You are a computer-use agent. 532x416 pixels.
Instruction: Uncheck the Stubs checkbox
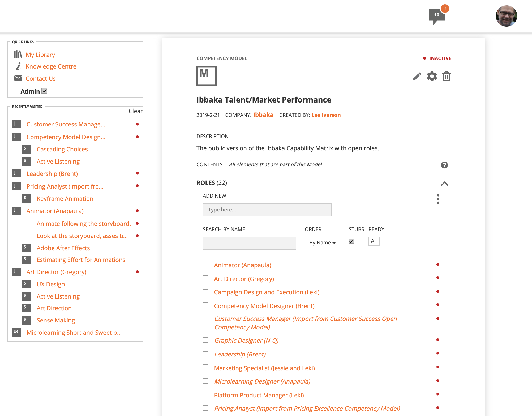point(351,241)
